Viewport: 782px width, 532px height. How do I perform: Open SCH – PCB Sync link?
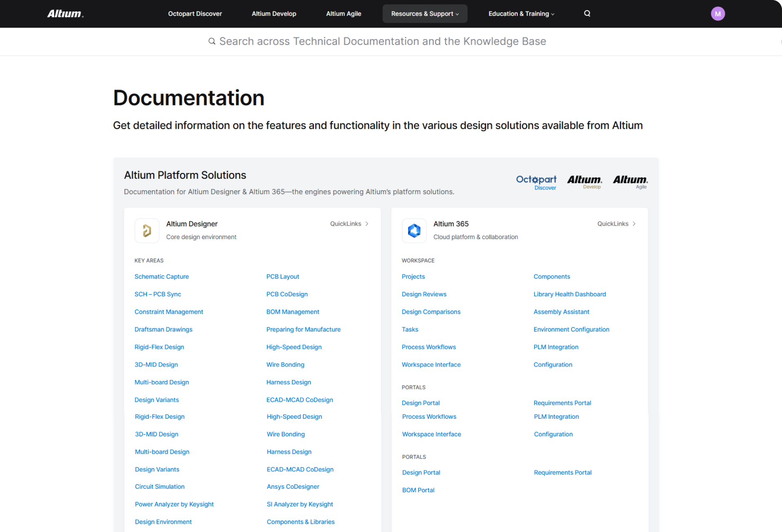point(158,294)
